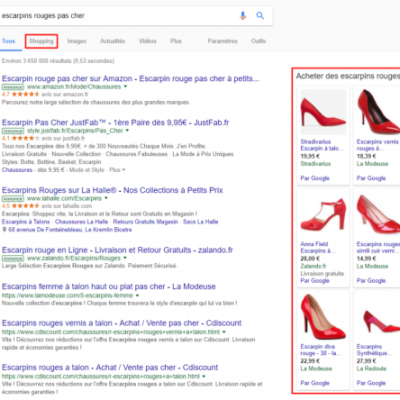Click the Chaussures La Halle sitelink
The width and height of the screenshot is (400, 400).
pyautogui.click(x=81, y=222)
